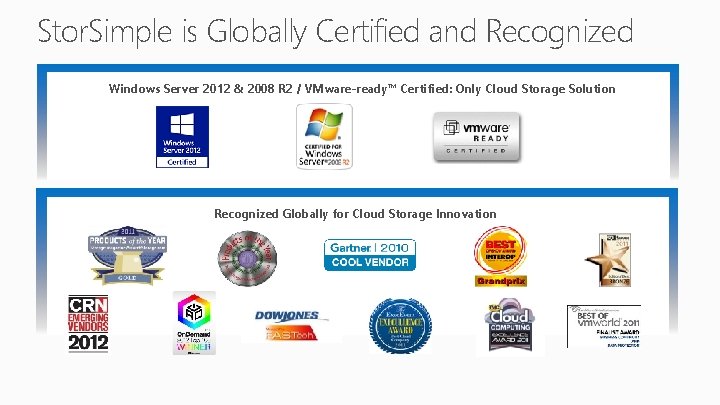Select the blue Excellence Award seal
This screenshot has height=405, width=720.
tap(400, 326)
